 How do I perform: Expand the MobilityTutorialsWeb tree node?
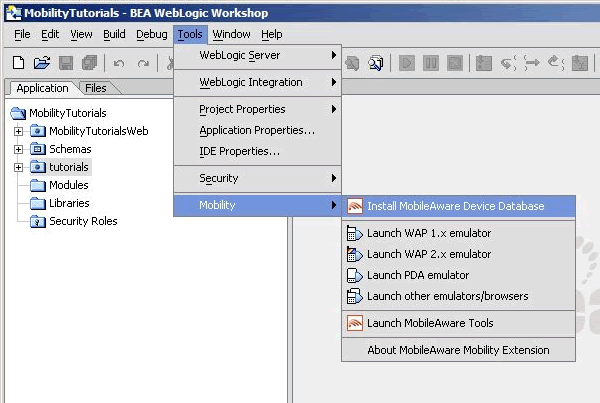18,131
